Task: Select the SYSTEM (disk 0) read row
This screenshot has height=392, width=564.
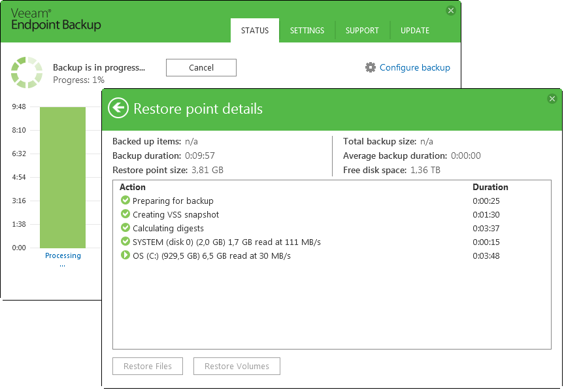Action: coord(332,242)
